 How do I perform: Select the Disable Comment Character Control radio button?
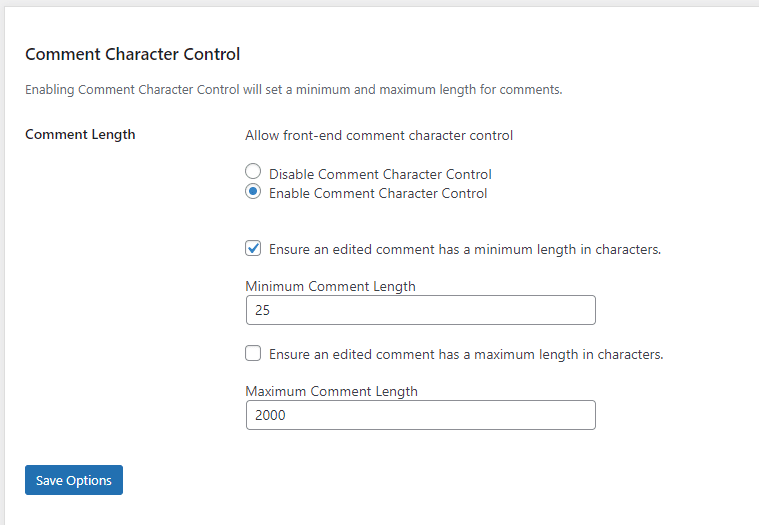coord(253,171)
